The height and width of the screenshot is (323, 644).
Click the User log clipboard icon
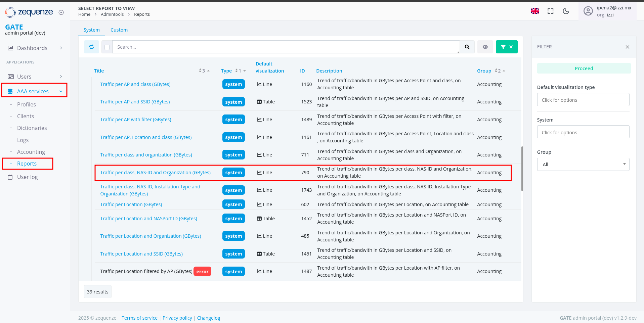(x=10, y=177)
